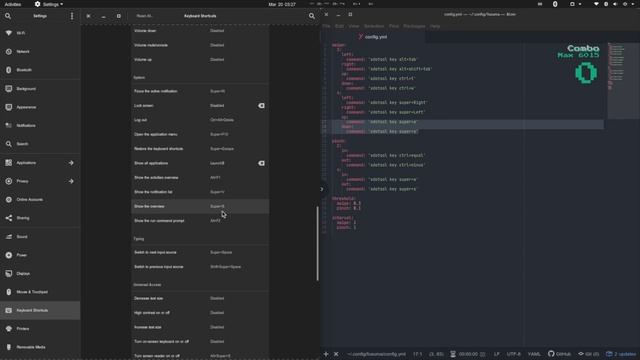Click the Atom minimap
The width and height of the screenshot is (640, 360).
(x=623, y=81)
